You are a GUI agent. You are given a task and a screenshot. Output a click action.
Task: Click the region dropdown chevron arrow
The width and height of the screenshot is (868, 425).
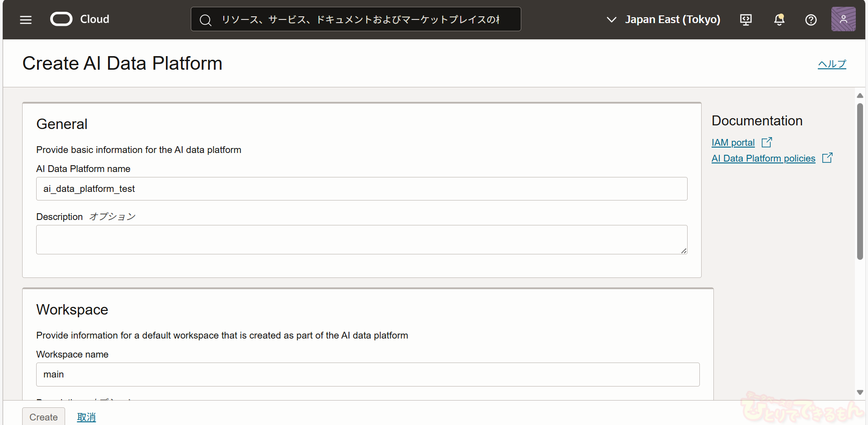(611, 19)
